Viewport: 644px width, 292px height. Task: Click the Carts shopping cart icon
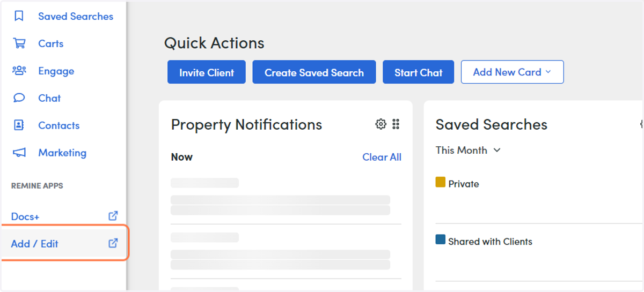pyautogui.click(x=19, y=43)
